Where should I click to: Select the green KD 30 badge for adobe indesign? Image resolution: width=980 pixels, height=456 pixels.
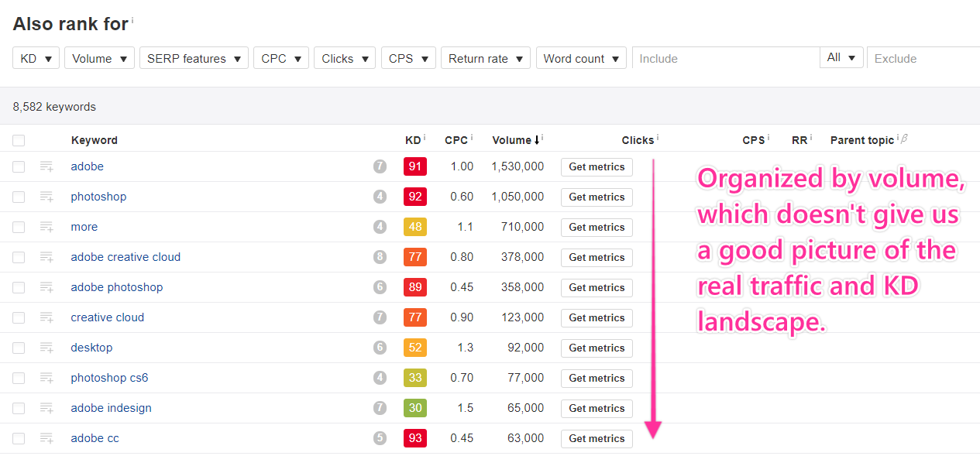coord(415,408)
